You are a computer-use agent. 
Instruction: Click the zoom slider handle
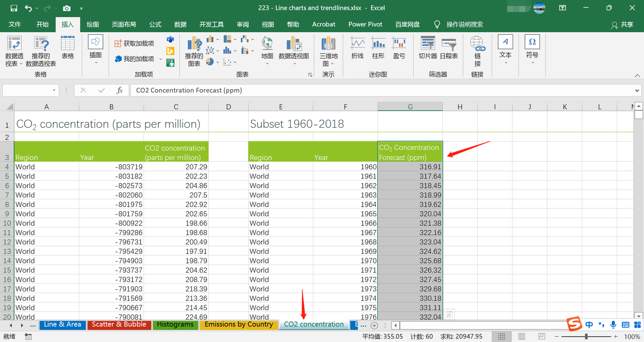[586, 336]
